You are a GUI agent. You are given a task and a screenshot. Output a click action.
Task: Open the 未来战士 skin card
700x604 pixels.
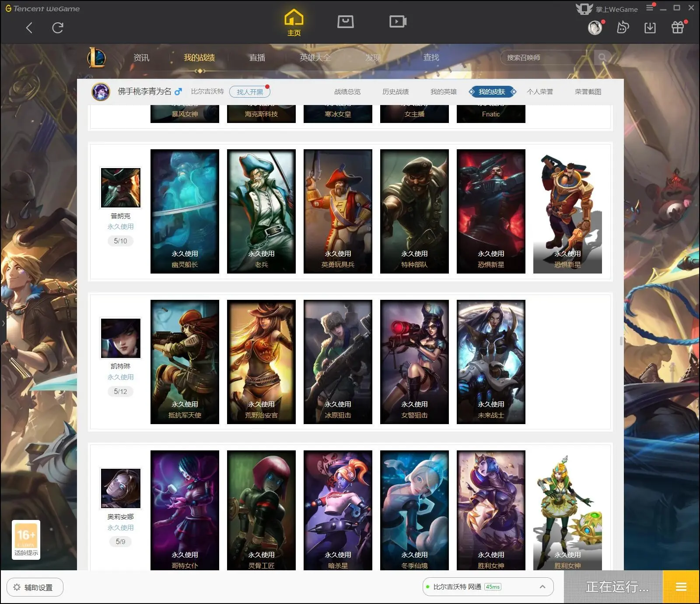tap(491, 362)
